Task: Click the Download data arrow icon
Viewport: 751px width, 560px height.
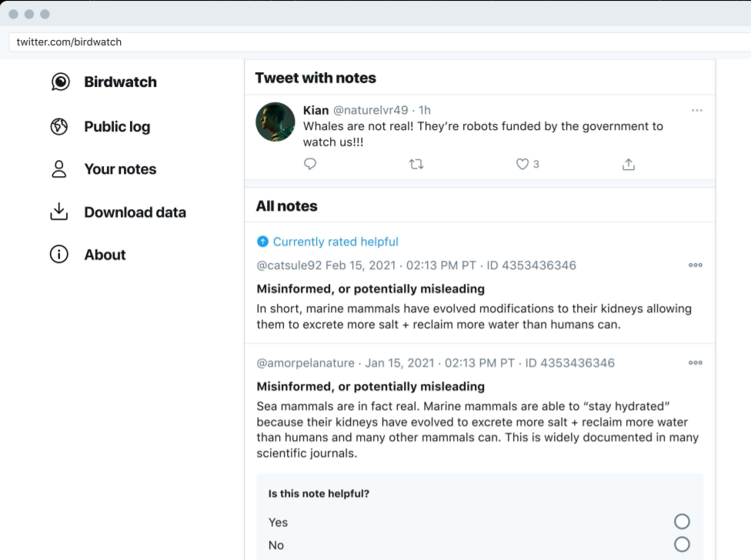Action: click(x=59, y=212)
